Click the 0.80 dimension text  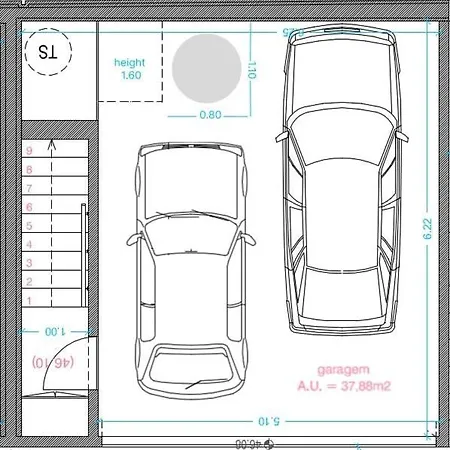click(x=210, y=115)
